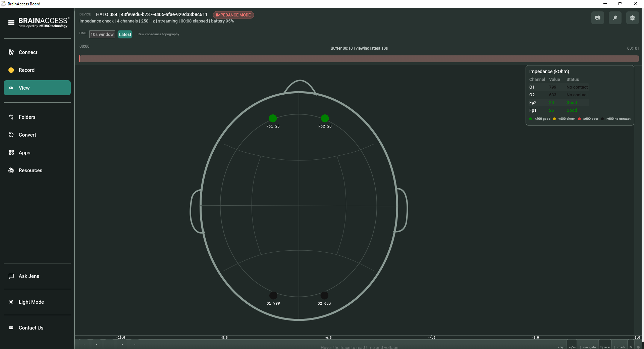The height and width of the screenshot is (349, 644).
Task: Click the Folders tag icon
Action: (x=11, y=117)
